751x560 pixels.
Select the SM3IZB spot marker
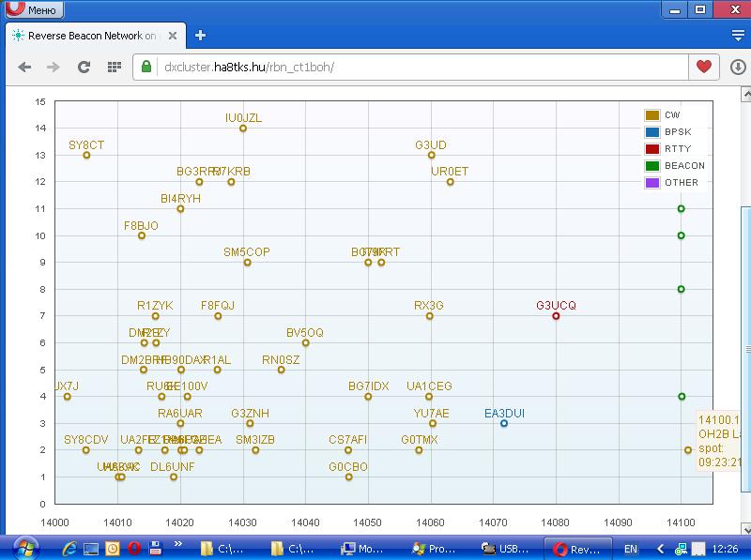click(255, 450)
